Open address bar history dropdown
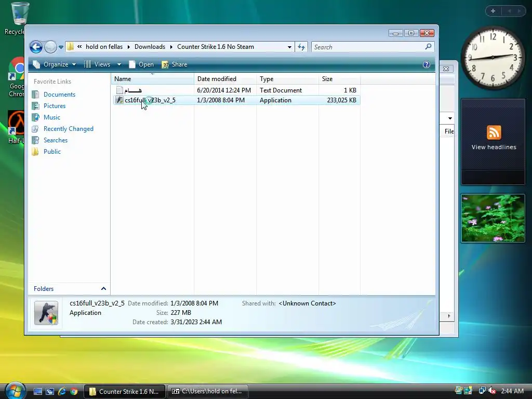 point(289,47)
